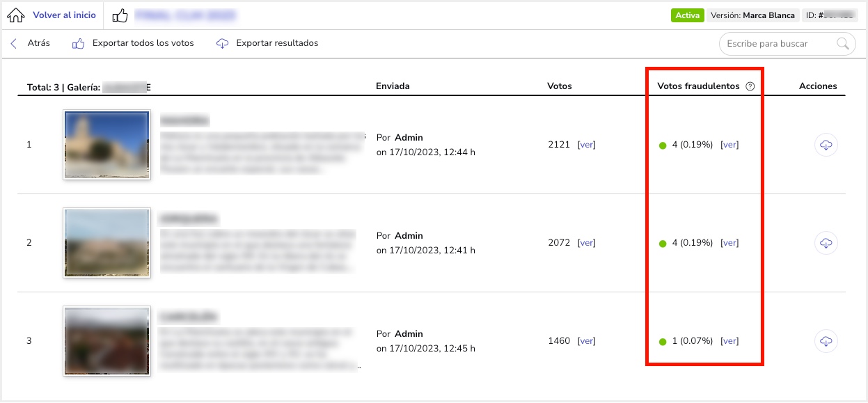The image size is (868, 403).
Task: View fraudulent votes for entry 1
Action: click(x=729, y=145)
